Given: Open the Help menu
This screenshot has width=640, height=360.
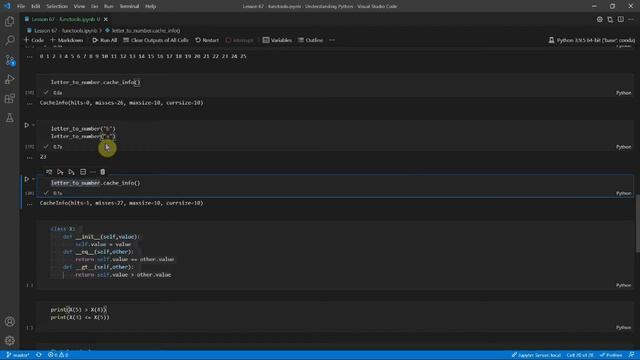Looking at the screenshot, I should tap(151, 6).
